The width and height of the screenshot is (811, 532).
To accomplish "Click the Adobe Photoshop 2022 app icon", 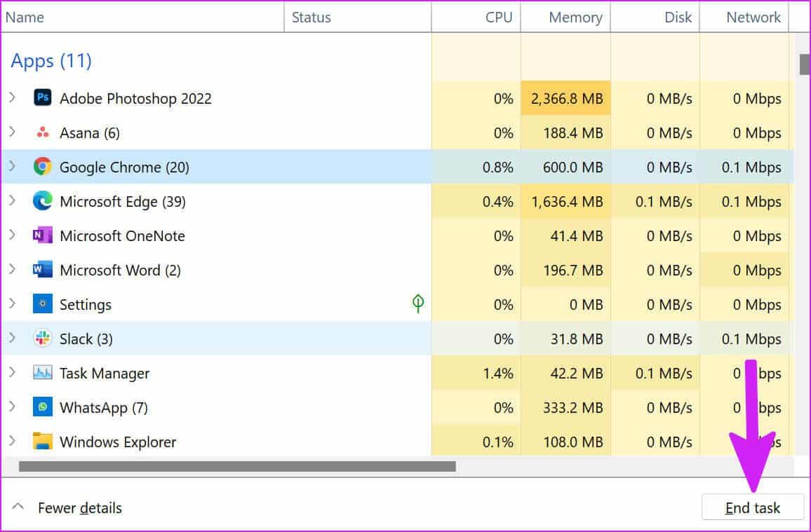I will click(42, 97).
